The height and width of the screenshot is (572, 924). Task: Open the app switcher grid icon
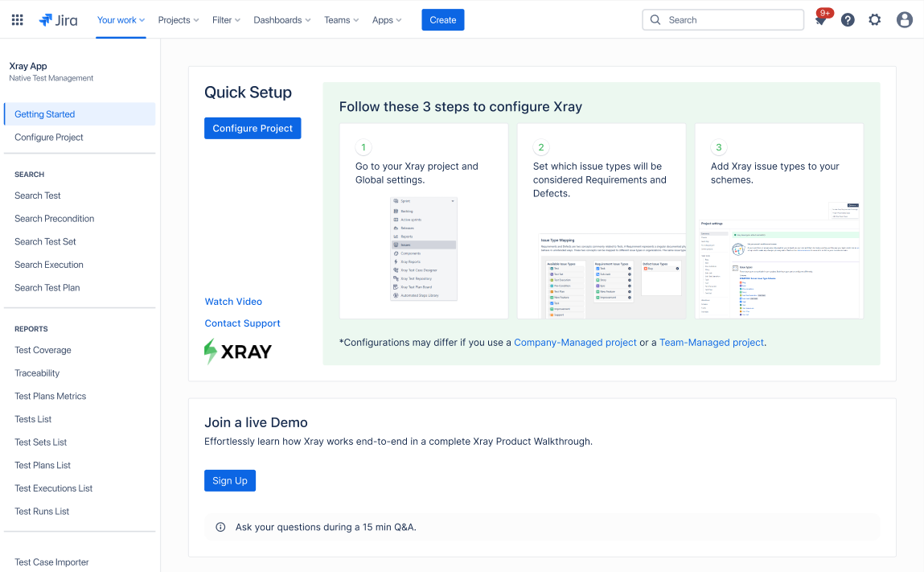[x=18, y=20]
